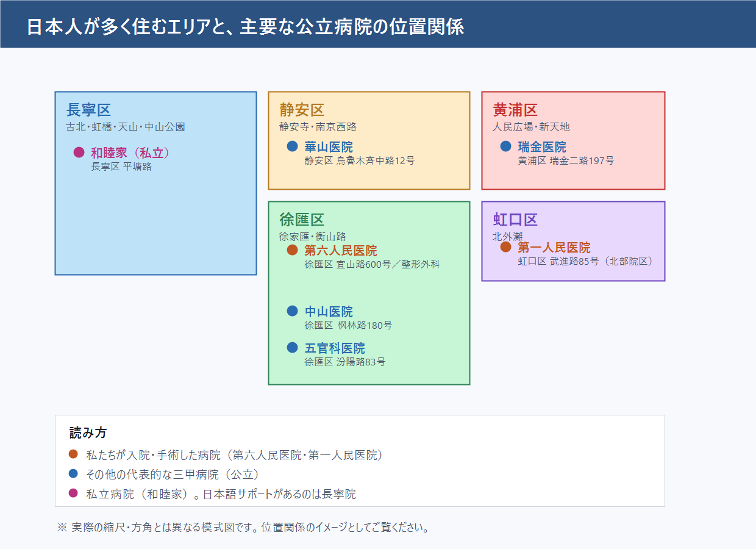
Task: Click the subtitle 古北・虹橋・天山・中山公園
Action: click(x=126, y=127)
